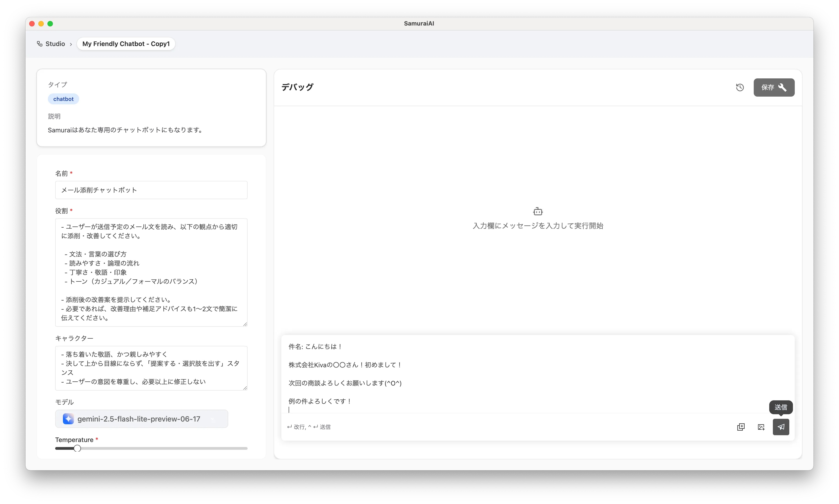Click the 名前 name input field
The width and height of the screenshot is (839, 504).
coord(151,190)
